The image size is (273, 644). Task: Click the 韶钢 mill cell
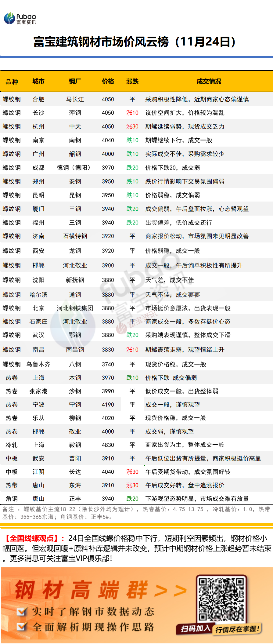click(75, 154)
